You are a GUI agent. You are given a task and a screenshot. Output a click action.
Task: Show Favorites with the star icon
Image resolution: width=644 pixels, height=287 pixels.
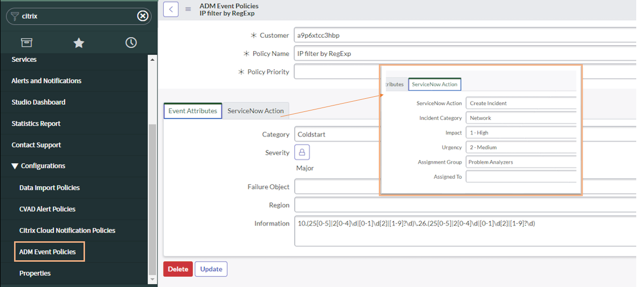79,43
